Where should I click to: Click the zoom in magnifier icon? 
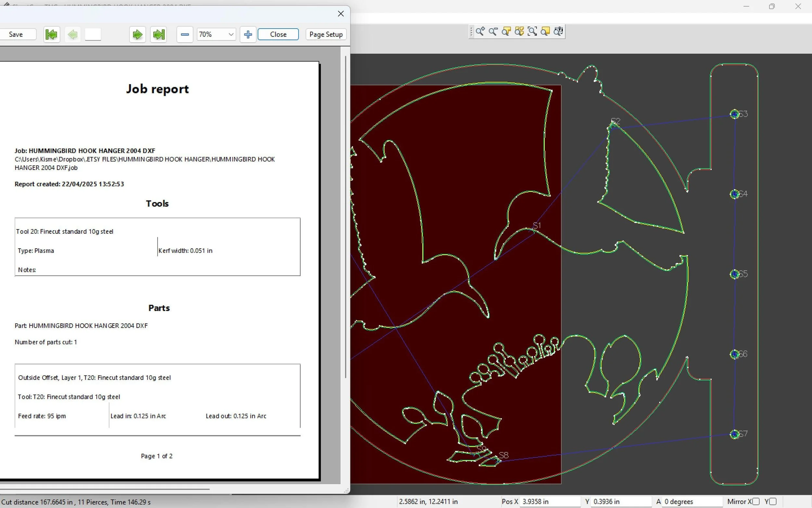click(480, 32)
